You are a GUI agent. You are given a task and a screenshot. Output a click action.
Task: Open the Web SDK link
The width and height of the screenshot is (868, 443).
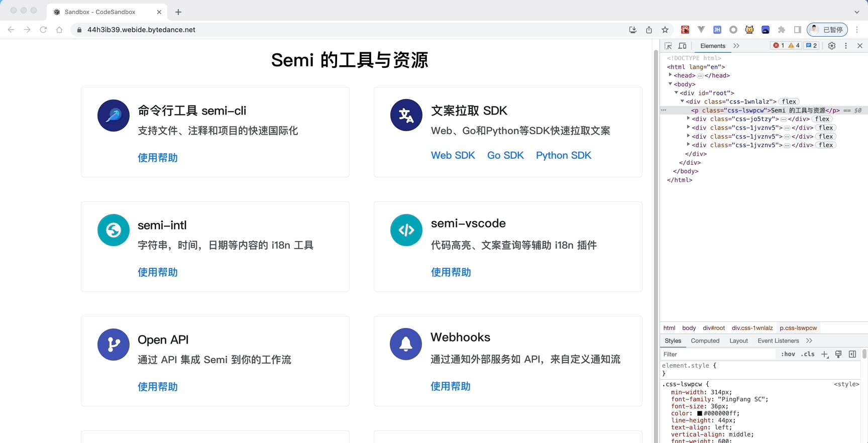[453, 155]
